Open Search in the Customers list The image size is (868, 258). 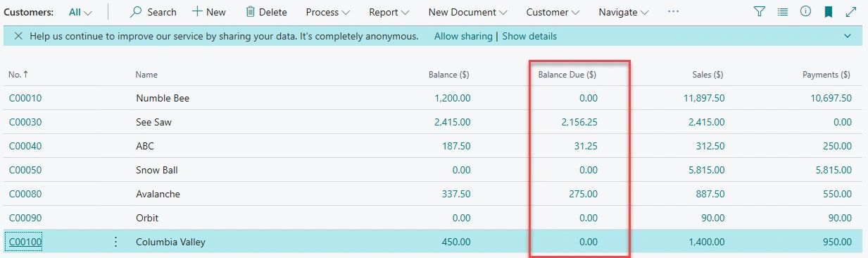pyautogui.click(x=153, y=12)
